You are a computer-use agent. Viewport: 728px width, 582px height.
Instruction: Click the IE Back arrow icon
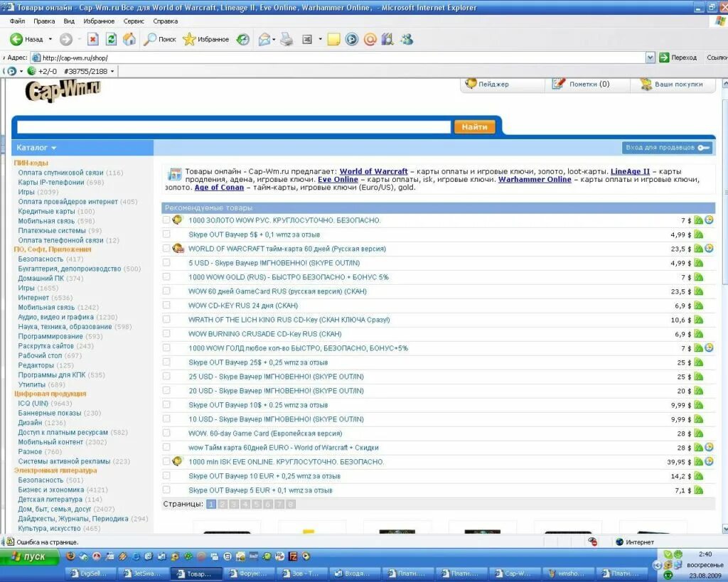pos(17,40)
